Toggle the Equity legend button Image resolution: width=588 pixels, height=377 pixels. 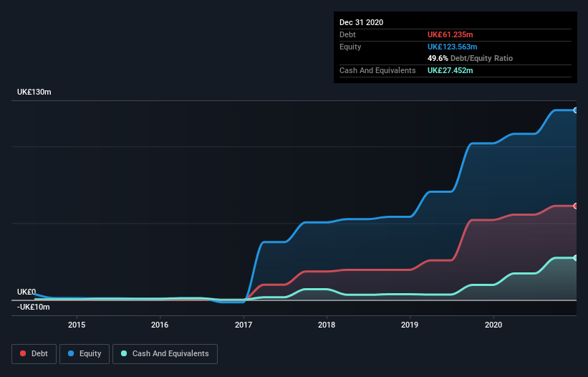(x=85, y=354)
